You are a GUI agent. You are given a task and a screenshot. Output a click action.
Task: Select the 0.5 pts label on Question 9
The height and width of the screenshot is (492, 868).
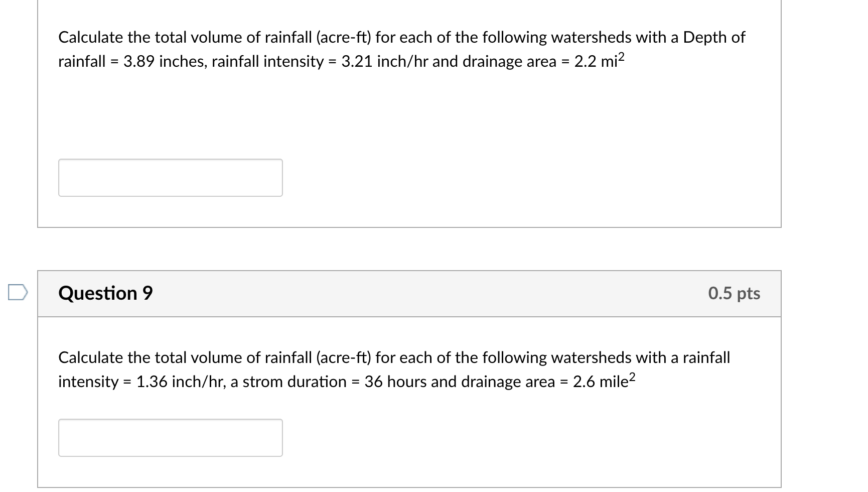[x=735, y=294]
